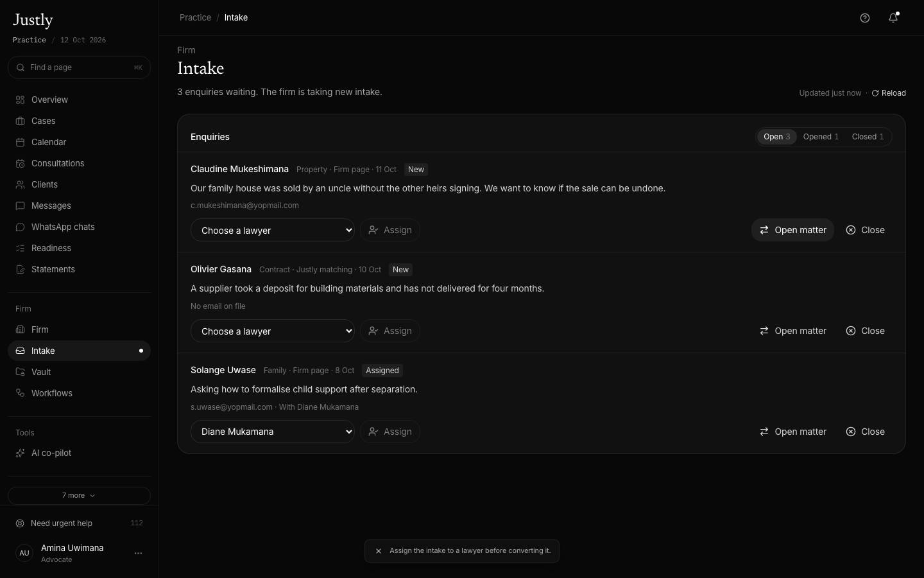
Task: Click Open matter for Claudine Mukeshimana
Action: click(792, 231)
